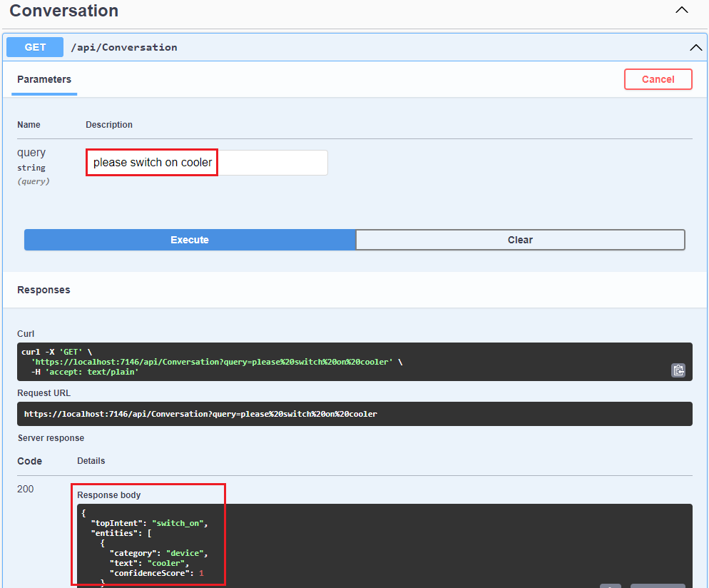Click the copy icon below the response body

611,585
